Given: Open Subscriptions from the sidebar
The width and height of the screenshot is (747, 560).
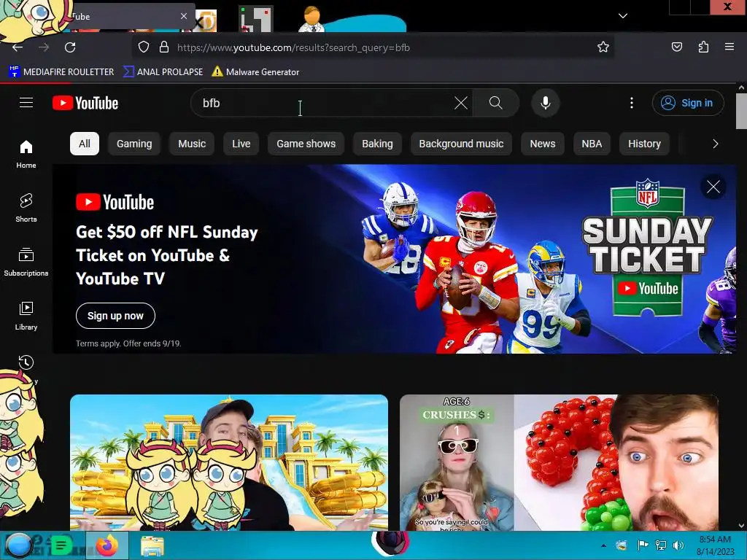Looking at the screenshot, I should (x=26, y=262).
